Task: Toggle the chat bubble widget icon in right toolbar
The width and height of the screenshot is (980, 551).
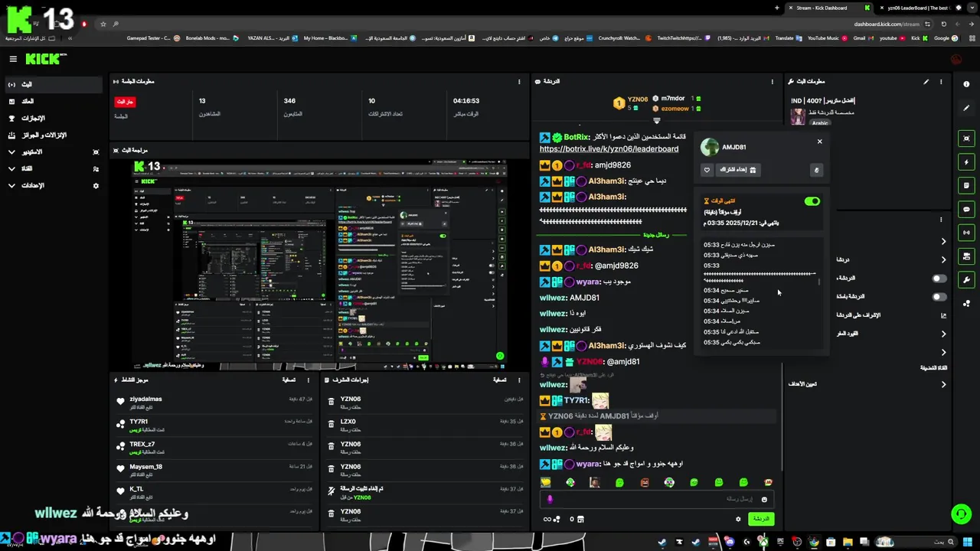Action: click(x=966, y=209)
